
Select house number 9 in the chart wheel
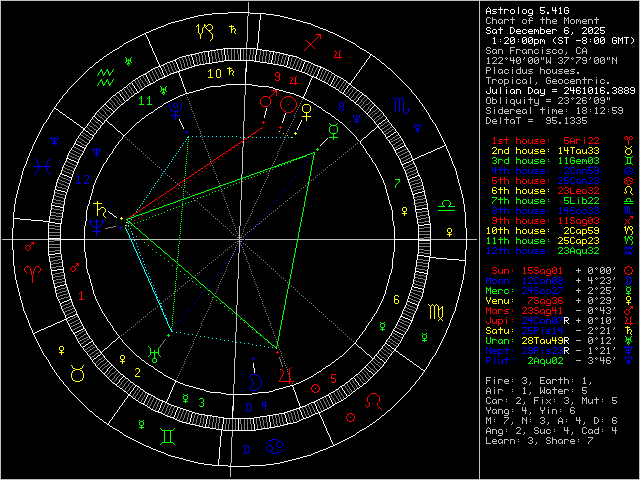(278, 76)
